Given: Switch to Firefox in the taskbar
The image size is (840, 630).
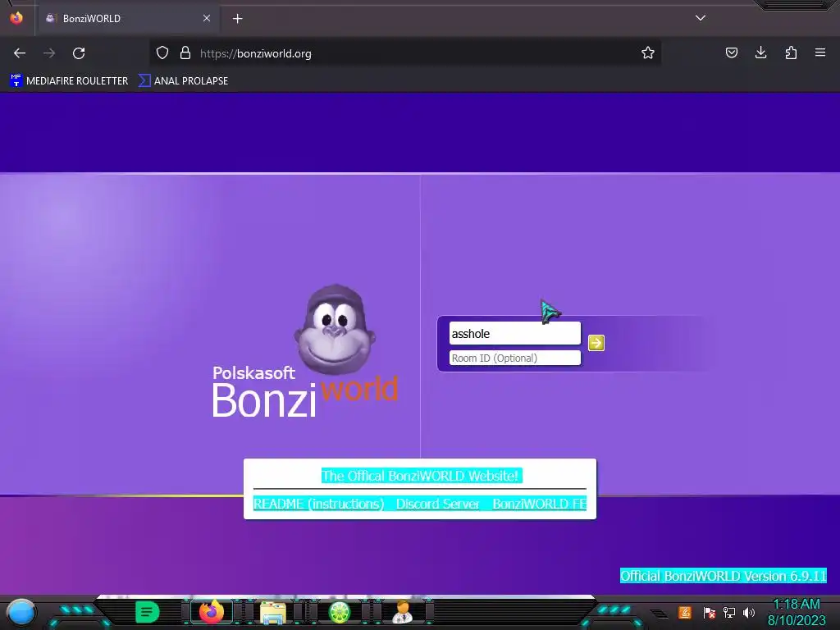Looking at the screenshot, I should click(x=211, y=612).
